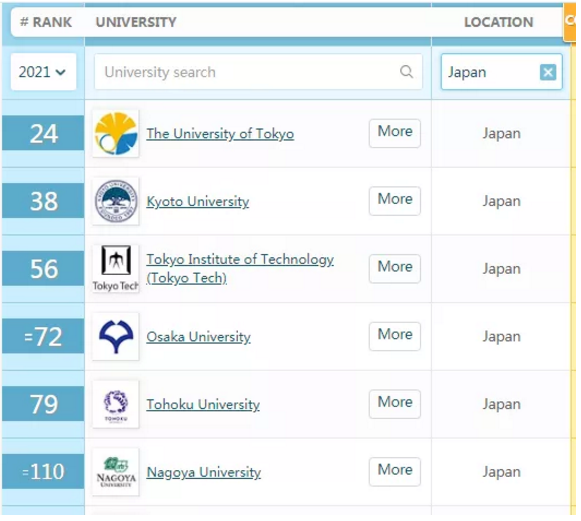The image size is (581, 521).
Task: Clear the Japan location filter
Action: [x=548, y=72]
